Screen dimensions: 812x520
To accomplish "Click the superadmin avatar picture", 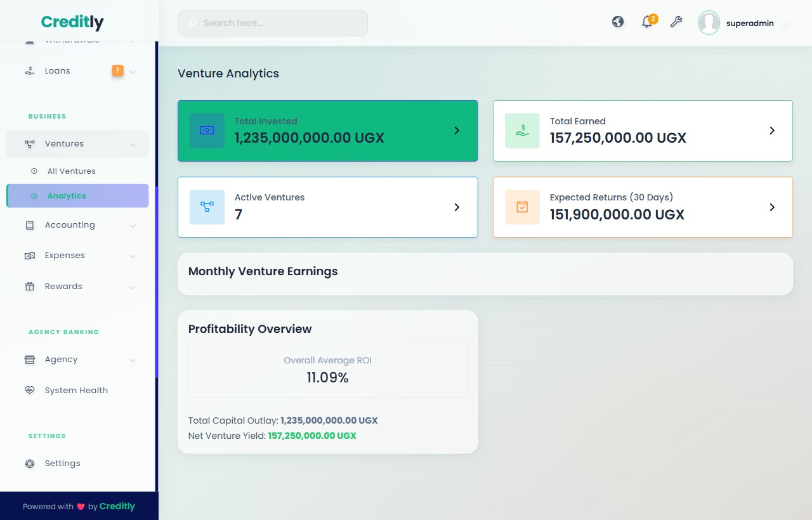I will [x=709, y=23].
